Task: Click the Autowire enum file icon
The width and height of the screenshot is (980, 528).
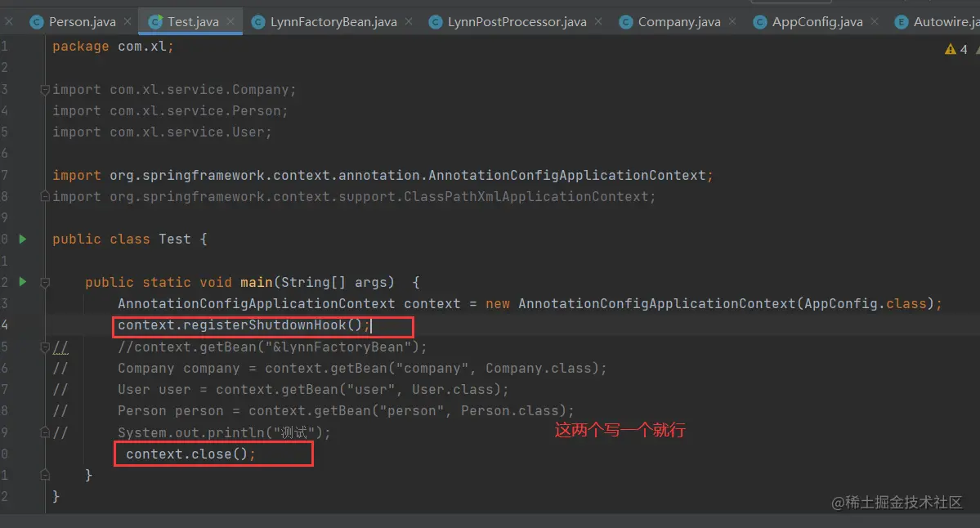Action: coord(902,23)
